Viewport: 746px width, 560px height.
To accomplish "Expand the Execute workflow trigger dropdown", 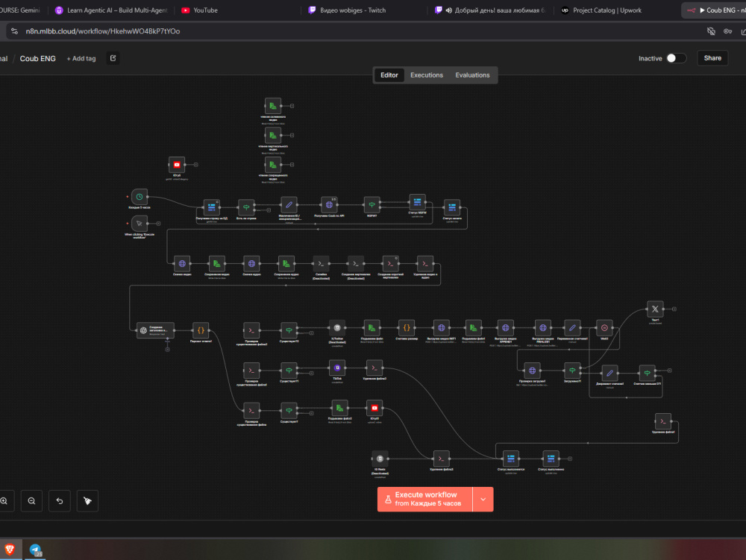I will 483,499.
